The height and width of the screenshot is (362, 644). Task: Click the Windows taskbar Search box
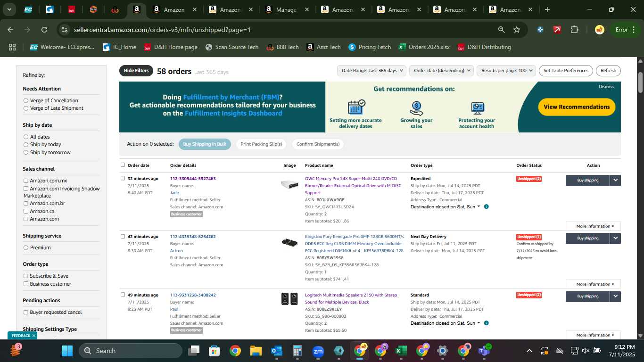pos(131,351)
